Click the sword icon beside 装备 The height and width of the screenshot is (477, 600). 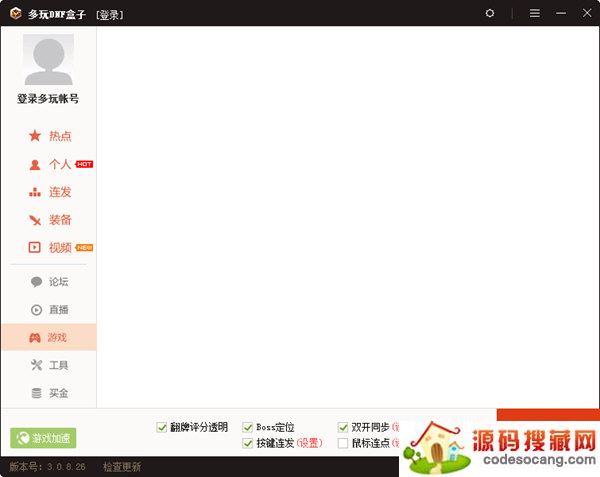coord(35,220)
